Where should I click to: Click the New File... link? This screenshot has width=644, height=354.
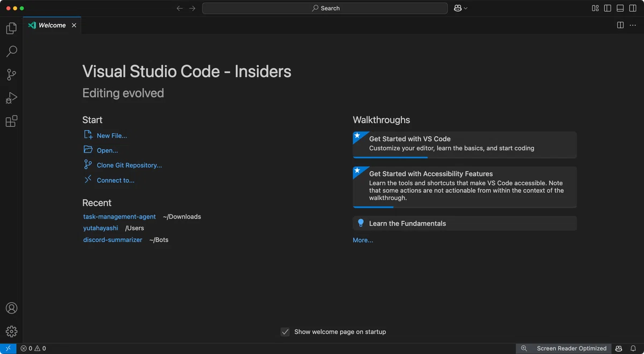coord(112,135)
